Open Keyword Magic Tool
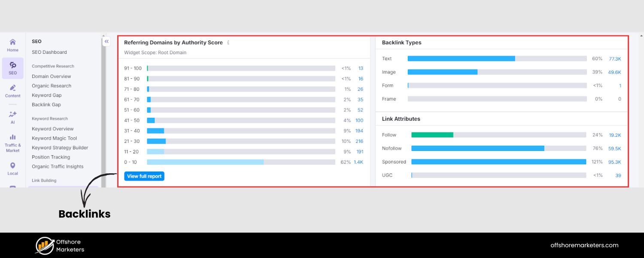Image resolution: width=644 pixels, height=258 pixels. pyautogui.click(x=54, y=138)
